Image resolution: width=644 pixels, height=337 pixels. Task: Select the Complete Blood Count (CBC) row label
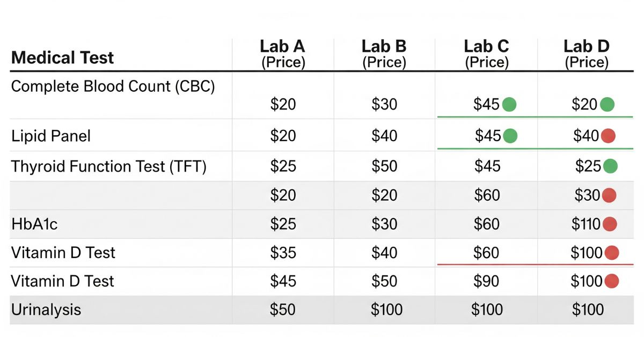coord(113,87)
